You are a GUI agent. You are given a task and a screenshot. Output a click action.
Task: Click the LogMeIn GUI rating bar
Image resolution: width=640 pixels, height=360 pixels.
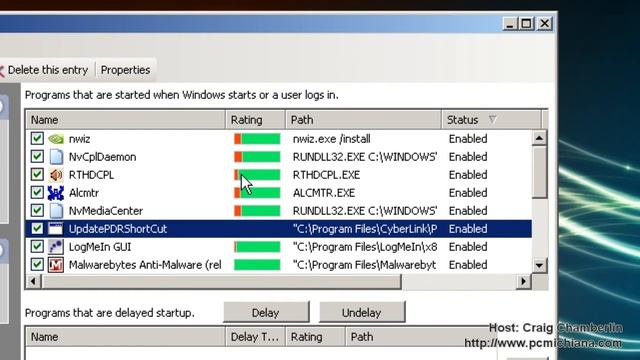tap(257, 247)
